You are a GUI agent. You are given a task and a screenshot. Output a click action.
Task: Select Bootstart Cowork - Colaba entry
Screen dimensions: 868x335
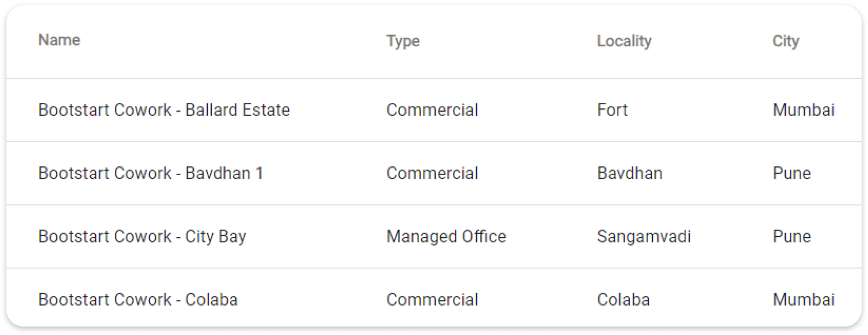pos(138,300)
